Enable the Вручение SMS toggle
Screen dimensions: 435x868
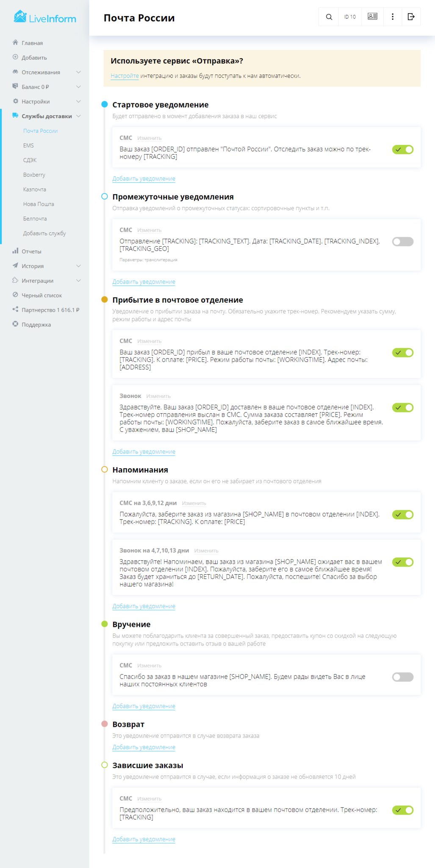click(403, 677)
